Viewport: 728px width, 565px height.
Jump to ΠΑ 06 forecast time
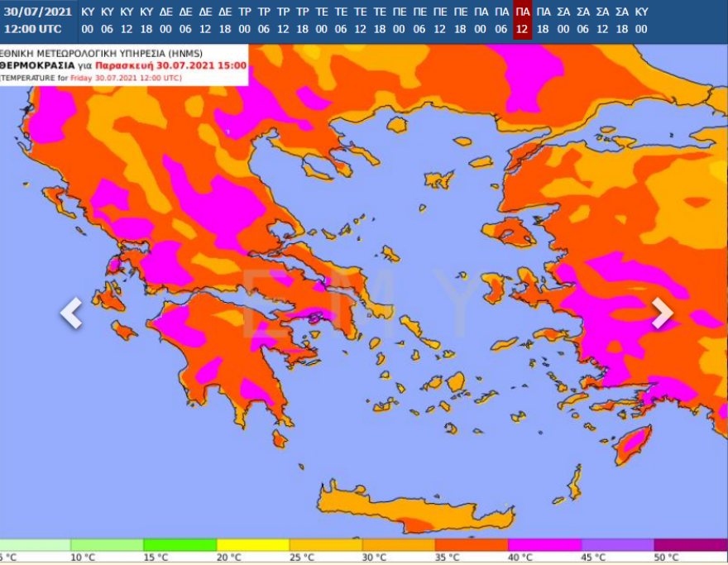[502, 20]
